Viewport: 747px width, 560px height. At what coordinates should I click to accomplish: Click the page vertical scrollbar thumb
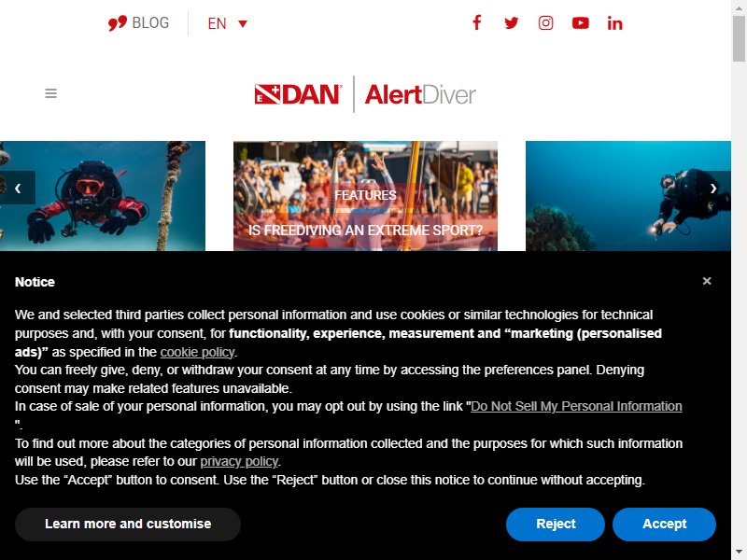(x=739, y=38)
